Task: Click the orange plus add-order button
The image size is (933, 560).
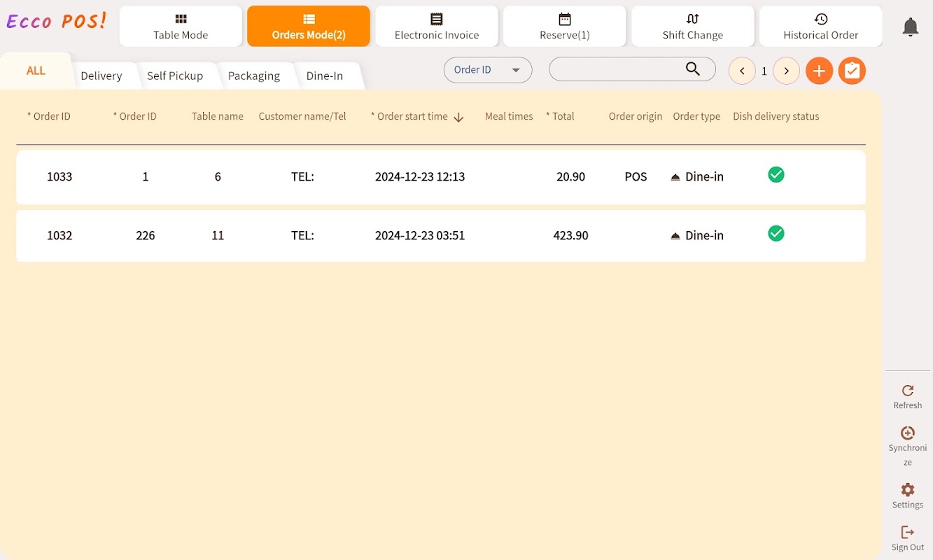Action: coord(819,71)
